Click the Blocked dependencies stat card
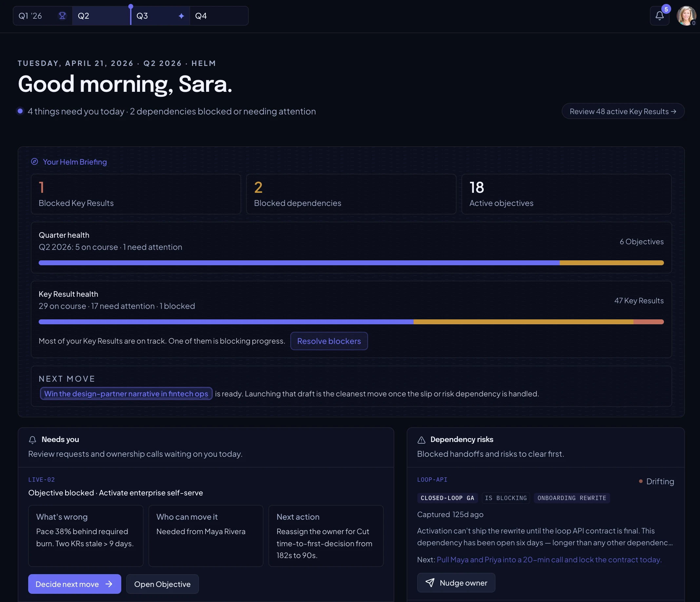 coord(351,194)
